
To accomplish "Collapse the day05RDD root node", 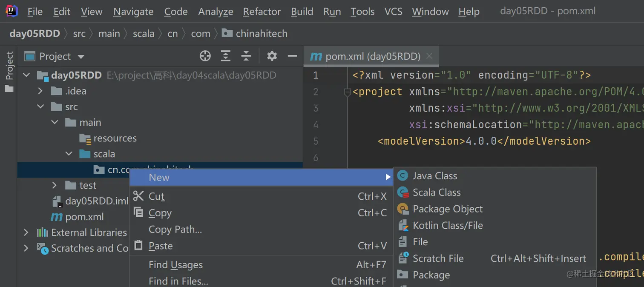I will pos(26,75).
